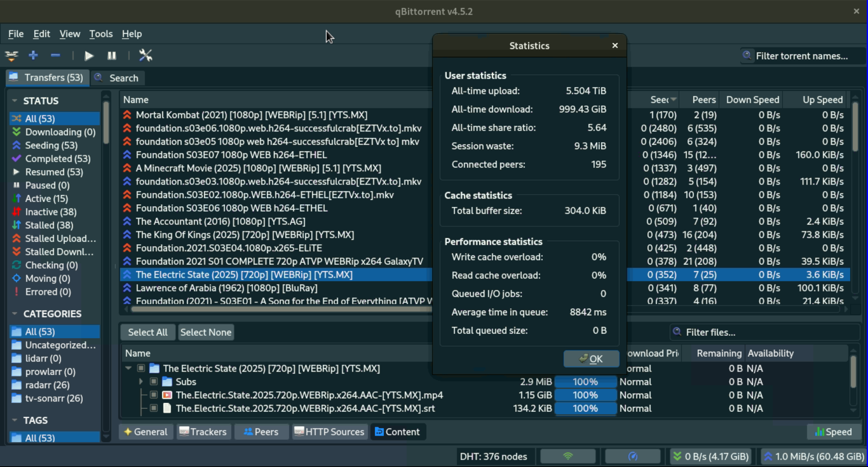
Task: Click the torrent list horizontal scrollbar
Action: tap(281, 309)
